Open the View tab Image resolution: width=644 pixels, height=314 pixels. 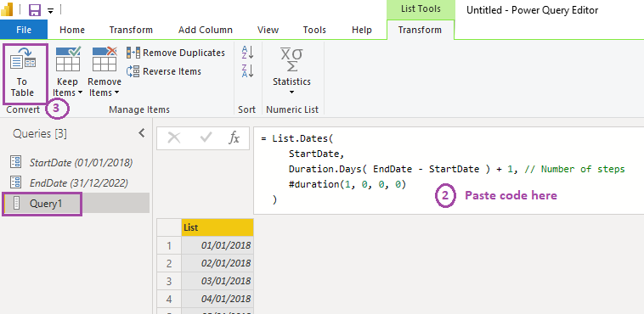pyautogui.click(x=268, y=30)
